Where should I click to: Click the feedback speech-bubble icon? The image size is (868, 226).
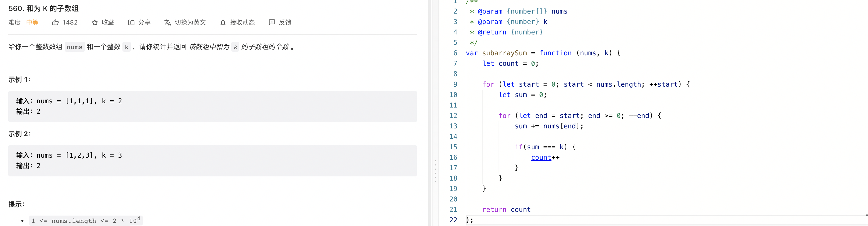pyautogui.click(x=272, y=22)
